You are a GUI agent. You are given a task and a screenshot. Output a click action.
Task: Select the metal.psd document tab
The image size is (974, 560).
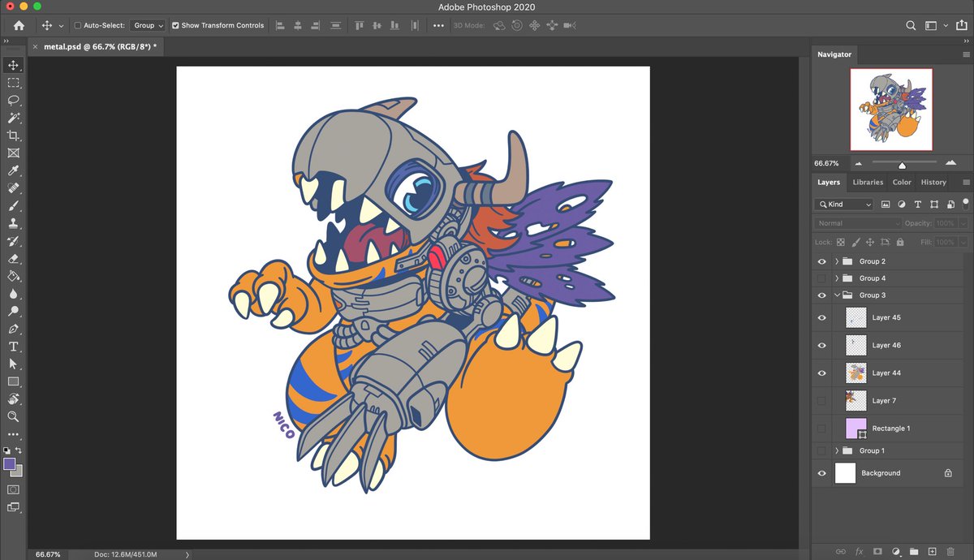[101, 47]
